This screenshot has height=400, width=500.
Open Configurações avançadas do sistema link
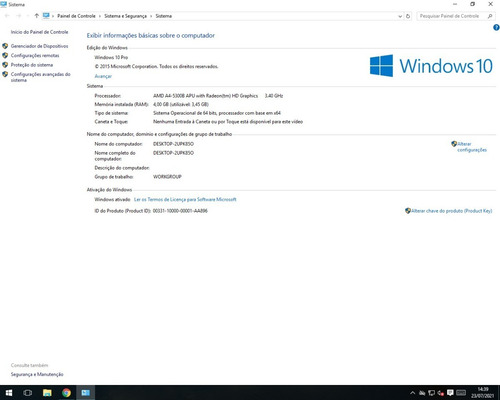point(40,77)
